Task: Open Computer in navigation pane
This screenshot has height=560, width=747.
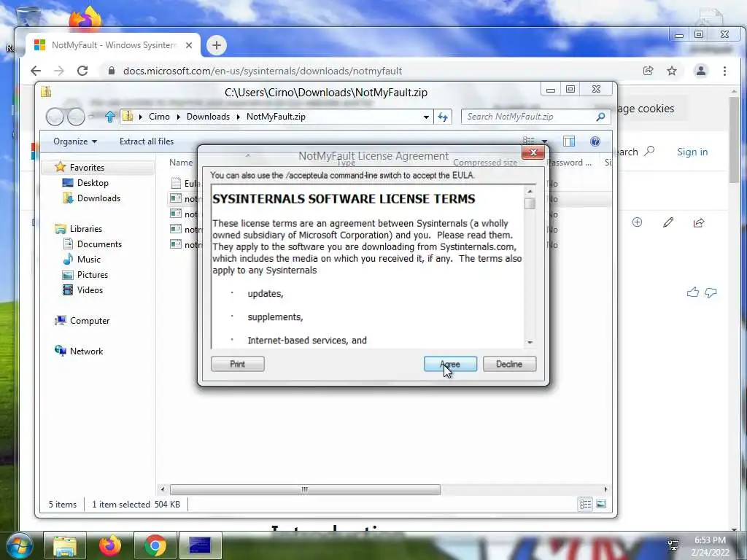Action: (x=90, y=321)
